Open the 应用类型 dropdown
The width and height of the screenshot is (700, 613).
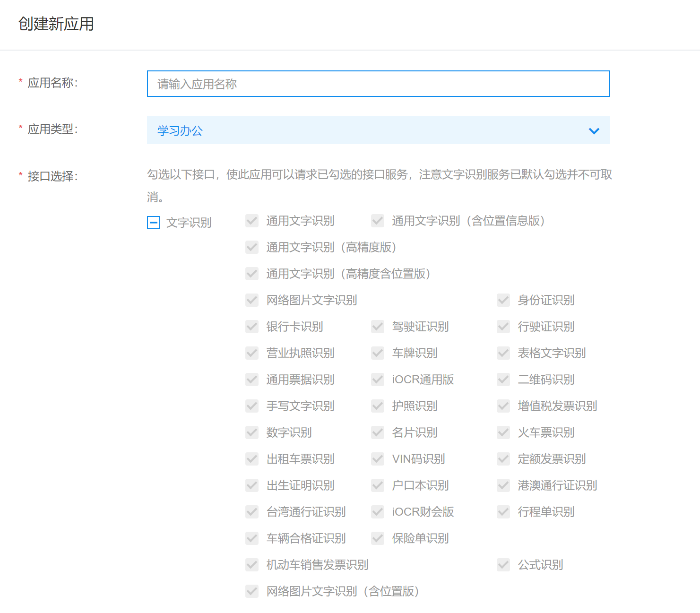378,130
